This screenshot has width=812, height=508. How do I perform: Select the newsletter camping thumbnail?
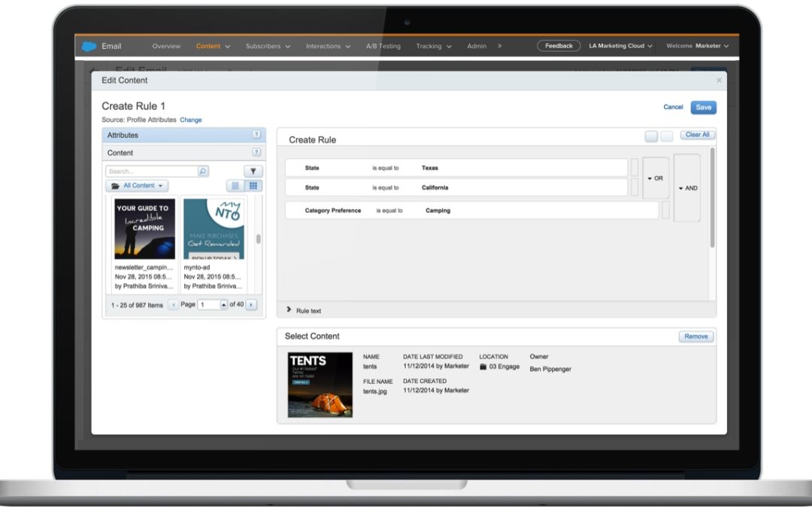click(144, 229)
